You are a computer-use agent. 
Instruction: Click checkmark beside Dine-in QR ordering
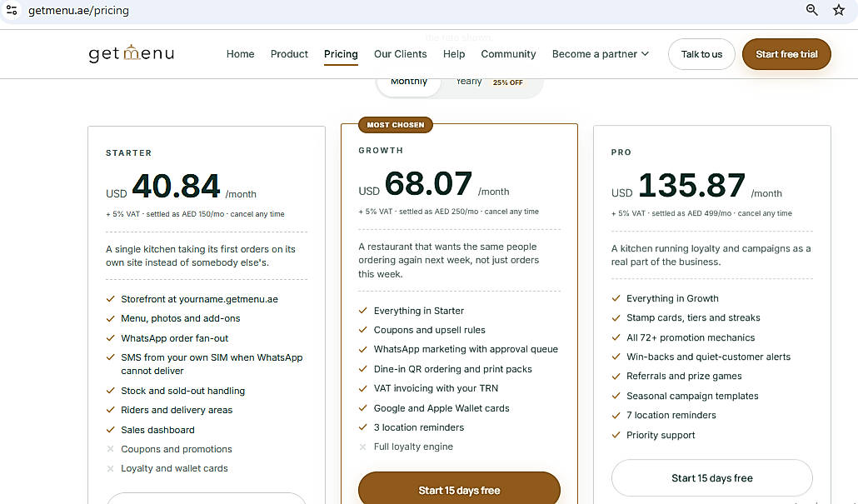(x=363, y=369)
